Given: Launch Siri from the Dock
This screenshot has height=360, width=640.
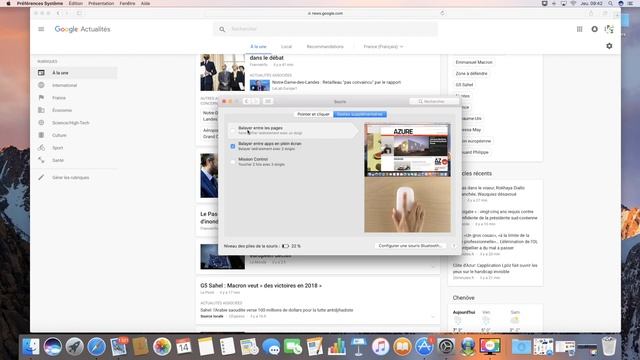Looking at the screenshot, I should (x=53, y=347).
